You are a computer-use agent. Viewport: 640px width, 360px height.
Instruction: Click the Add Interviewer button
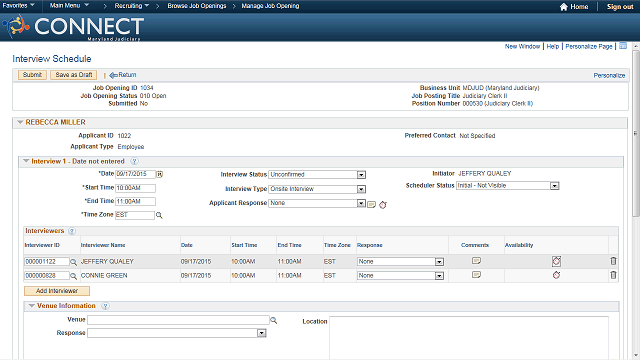tap(57, 291)
